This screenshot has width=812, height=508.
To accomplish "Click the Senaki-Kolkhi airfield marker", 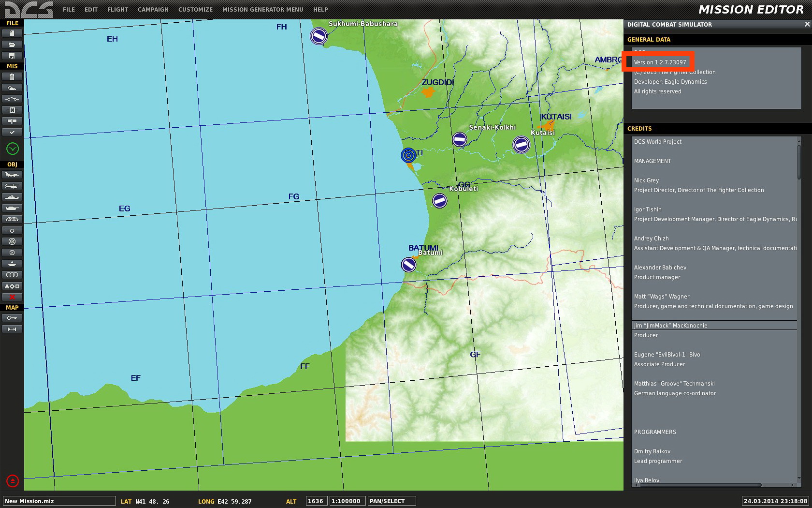I will click(x=460, y=140).
